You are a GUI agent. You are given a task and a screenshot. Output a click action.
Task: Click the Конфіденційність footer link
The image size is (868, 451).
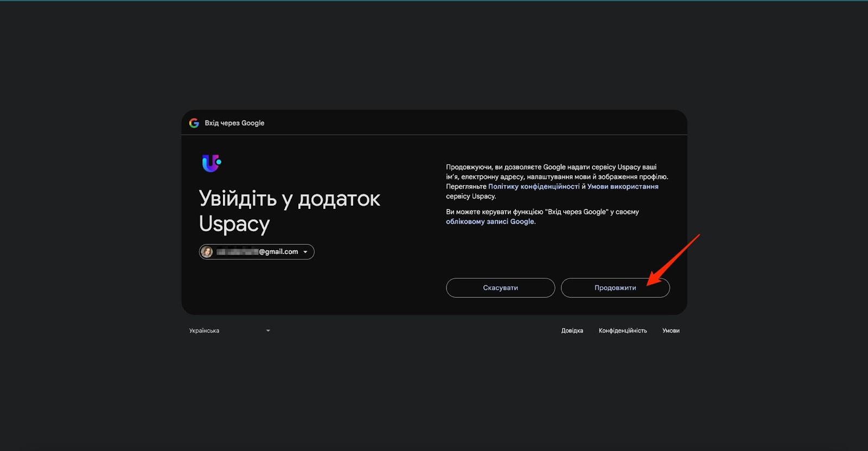tap(623, 331)
